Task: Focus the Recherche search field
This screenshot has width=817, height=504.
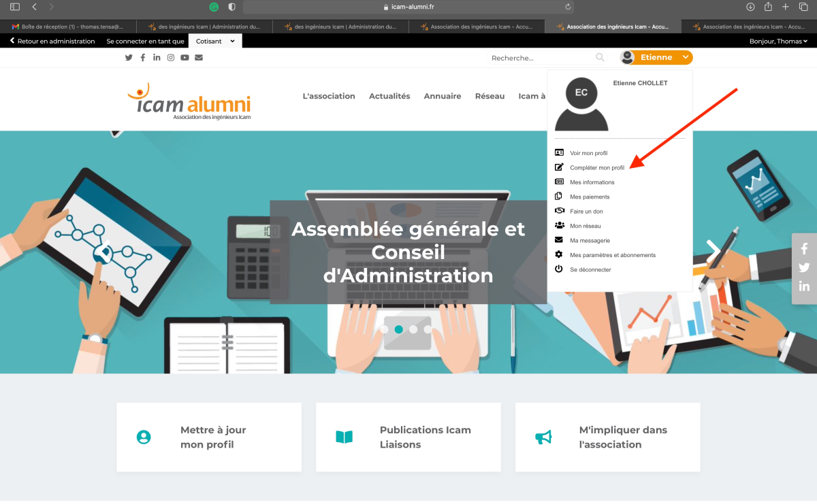Action: [541, 58]
